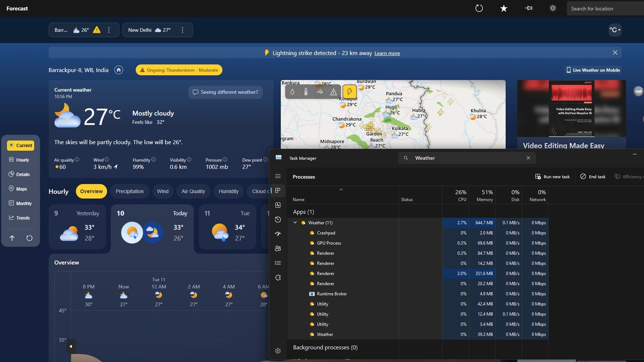Screen dimensions: 644x362
Task: Switch hourly chart to Humidity
Action: (228, 191)
